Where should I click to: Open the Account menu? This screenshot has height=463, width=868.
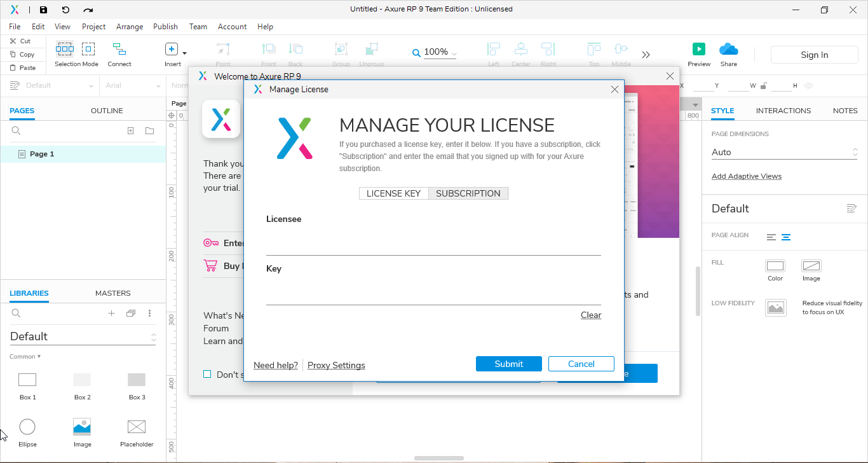(x=232, y=27)
